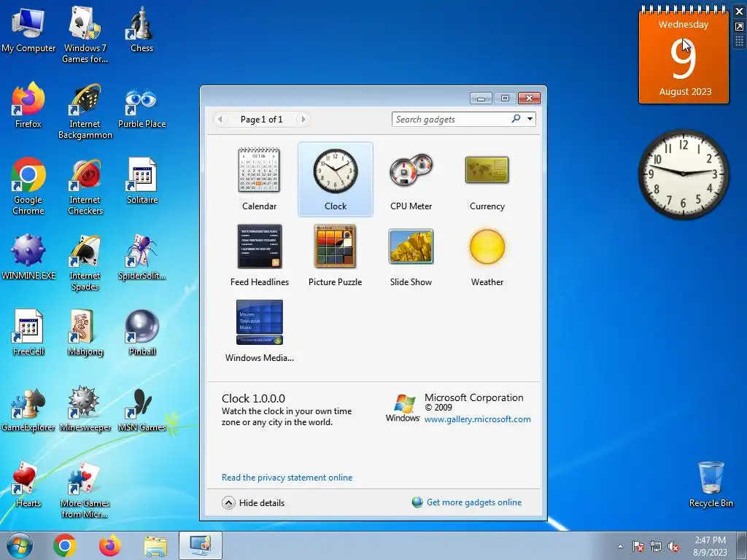Select FreeCell desktop icon
Image resolution: width=747 pixels, height=560 pixels.
pyautogui.click(x=28, y=332)
